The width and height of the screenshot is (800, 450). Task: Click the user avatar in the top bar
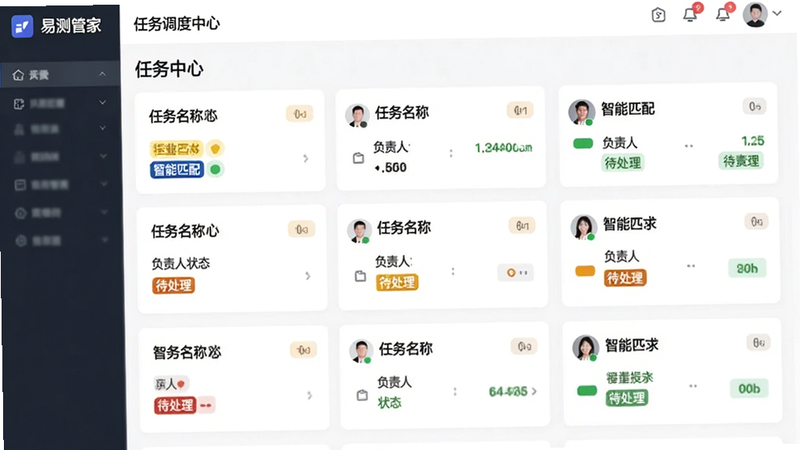coord(756,14)
